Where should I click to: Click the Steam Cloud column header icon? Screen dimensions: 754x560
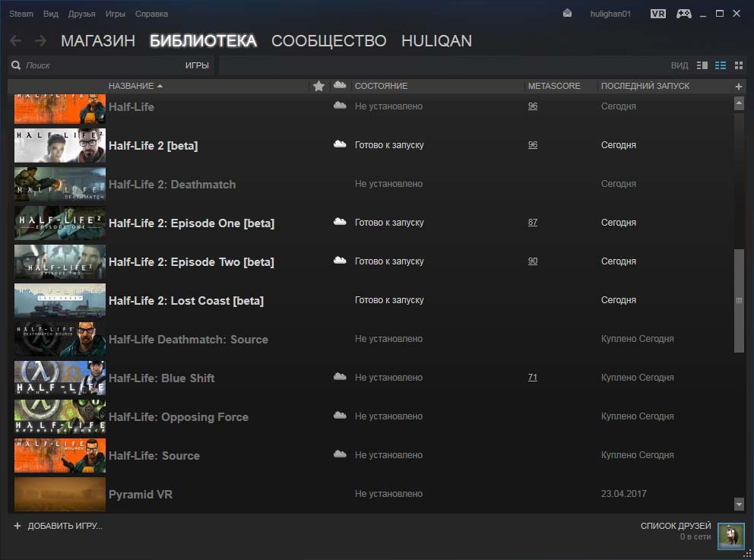[340, 86]
